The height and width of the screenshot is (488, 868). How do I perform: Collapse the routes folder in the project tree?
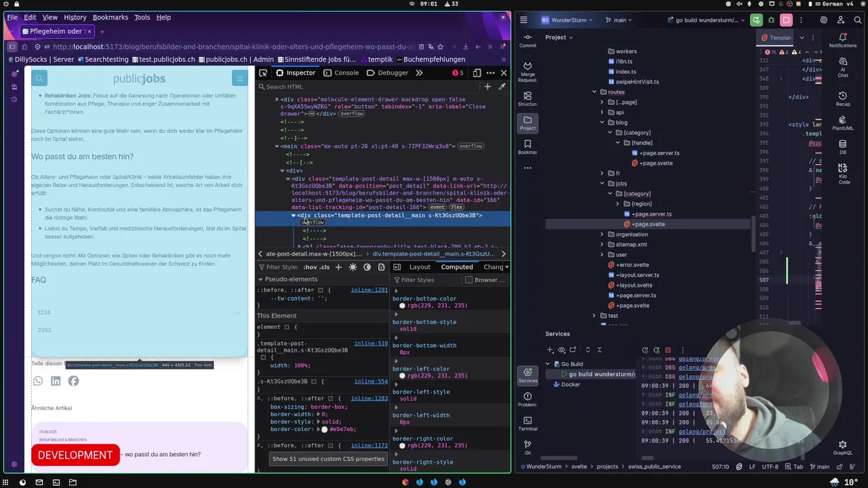[594, 92]
